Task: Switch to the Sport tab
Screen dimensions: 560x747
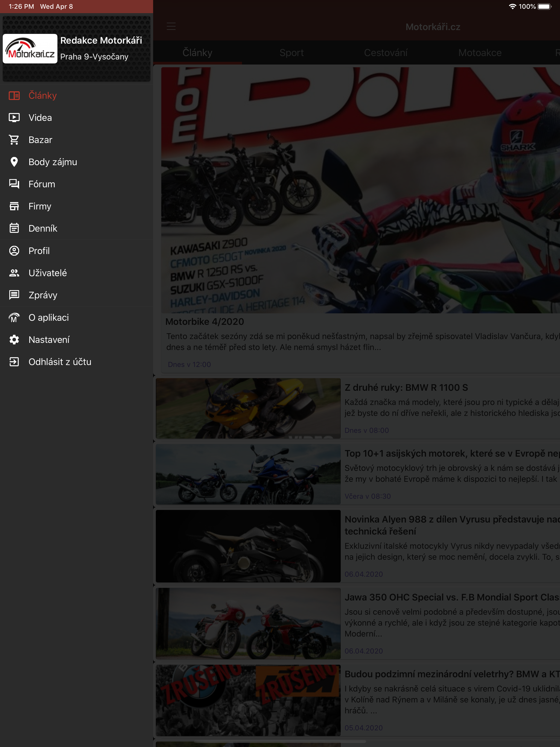Action: click(291, 53)
